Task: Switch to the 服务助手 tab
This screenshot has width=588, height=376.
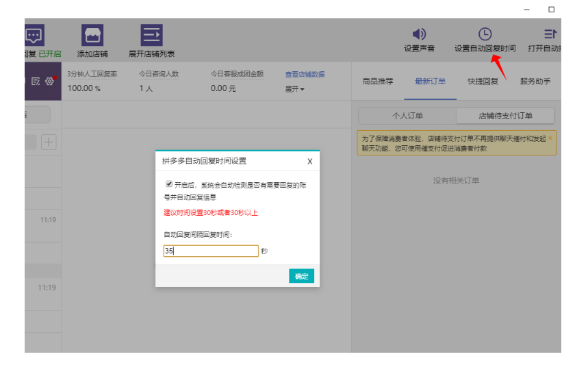Action: point(535,82)
